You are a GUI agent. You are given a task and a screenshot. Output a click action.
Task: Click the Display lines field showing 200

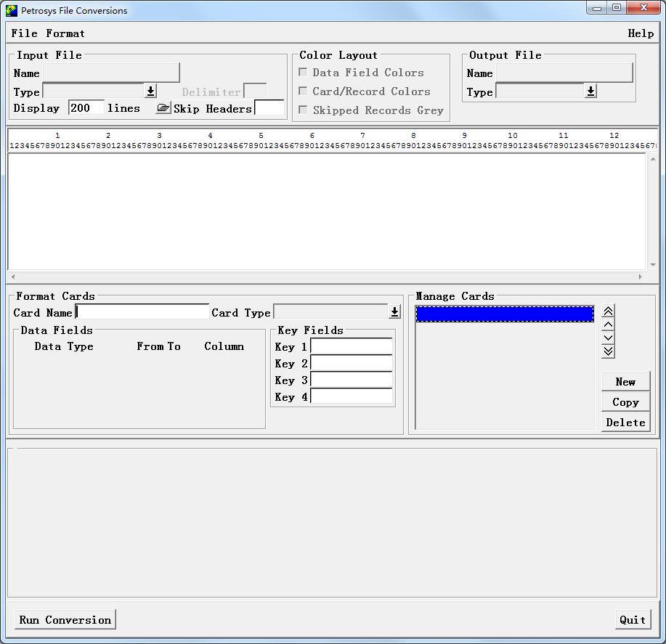[86, 108]
